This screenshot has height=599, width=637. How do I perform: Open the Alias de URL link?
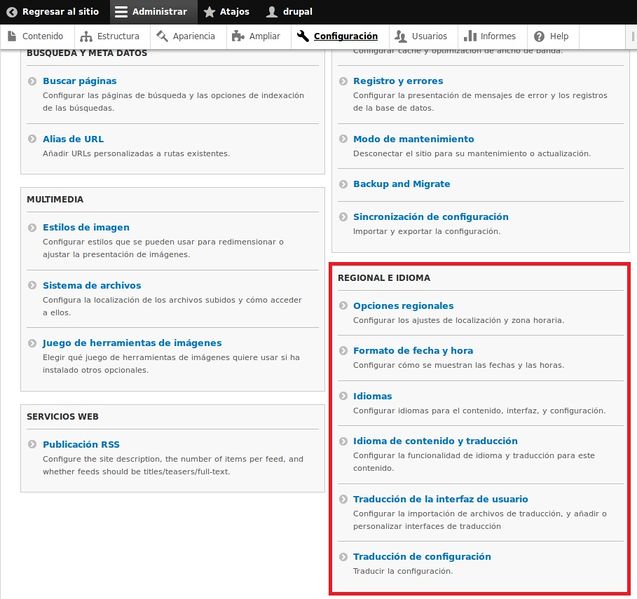(73, 139)
